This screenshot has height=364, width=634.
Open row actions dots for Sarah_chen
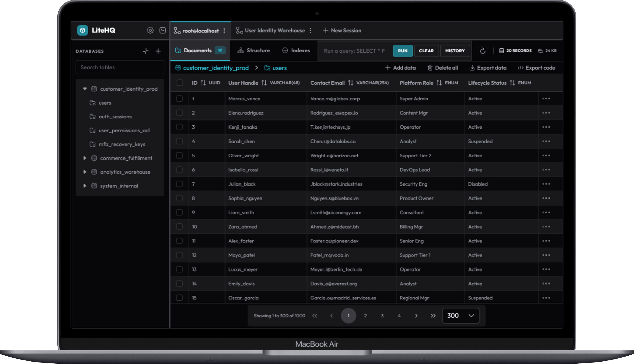[546, 141]
